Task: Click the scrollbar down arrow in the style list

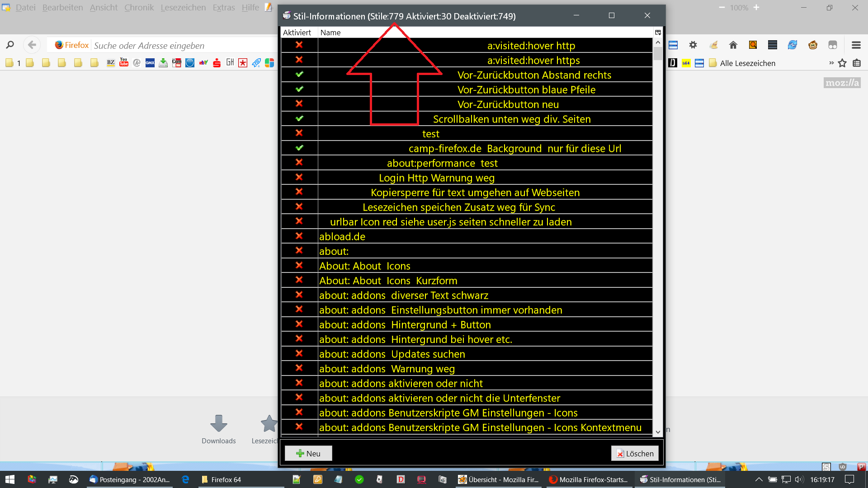Action: click(x=658, y=432)
